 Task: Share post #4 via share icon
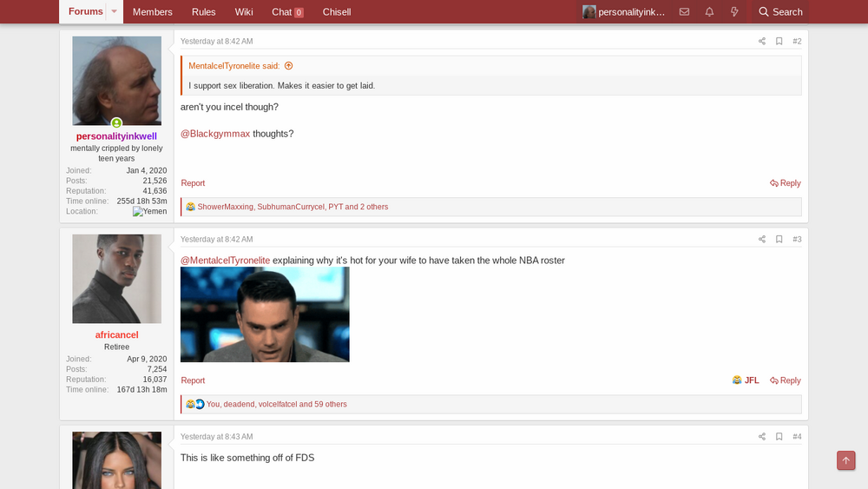(x=762, y=436)
